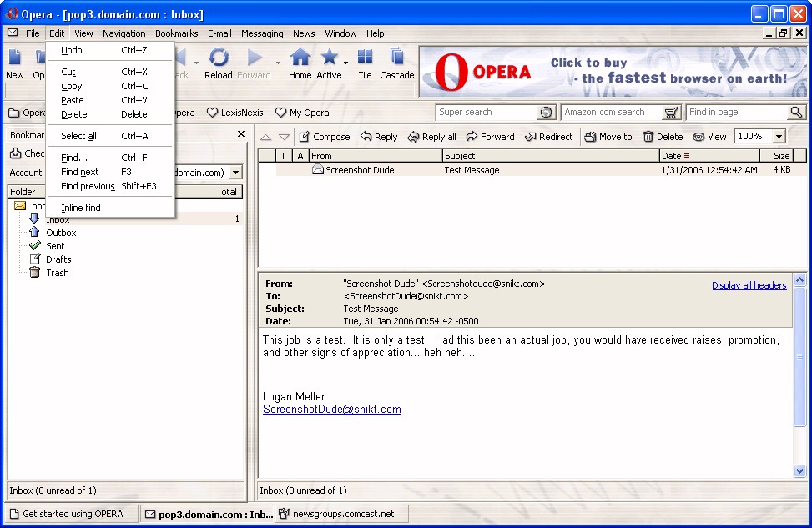Screen dimensions: 812x528
Task: Open the Move to mail option
Action: coord(608,137)
